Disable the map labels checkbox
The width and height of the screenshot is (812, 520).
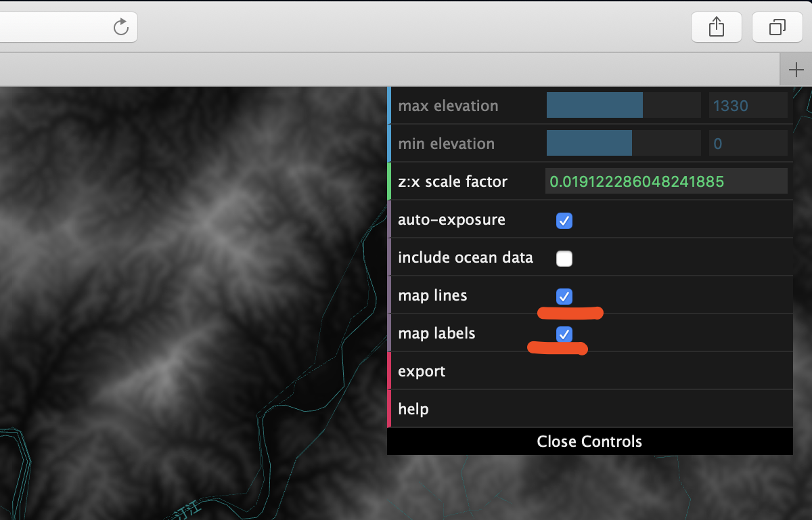click(x=564, y=334)
